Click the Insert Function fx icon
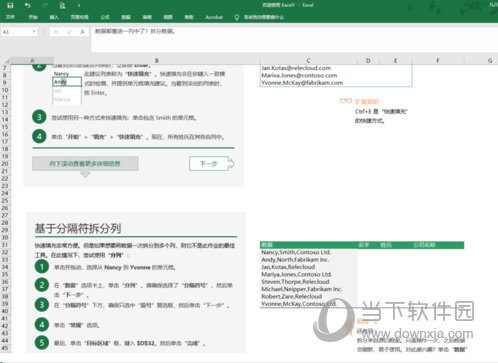 (82, 32)
